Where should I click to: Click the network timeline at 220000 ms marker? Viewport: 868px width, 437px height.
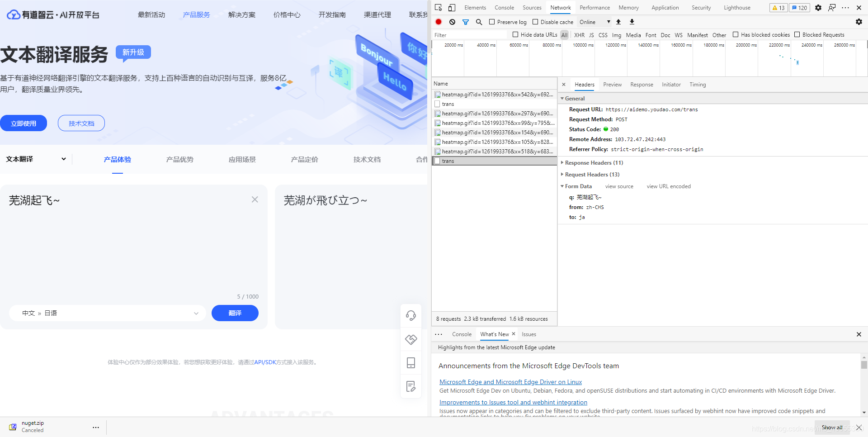(779, 45)
